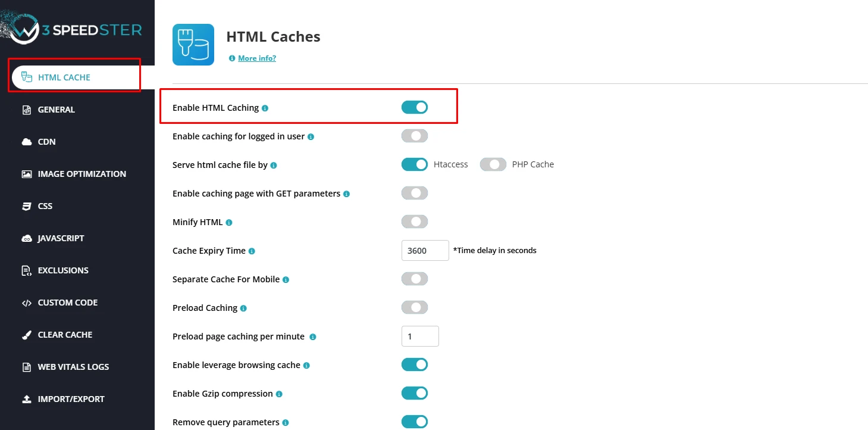868x430 pixels.
Task: Toggle Enable Gzip compression switch
Action: pos(415,393)
